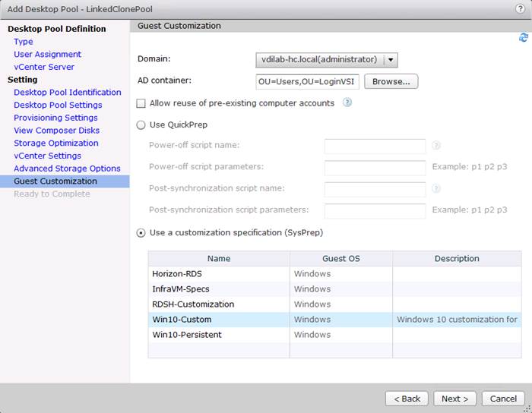This screenshot has width=532, height=413.
Task: Click the AD container input field
Action: tap(307, 82)
